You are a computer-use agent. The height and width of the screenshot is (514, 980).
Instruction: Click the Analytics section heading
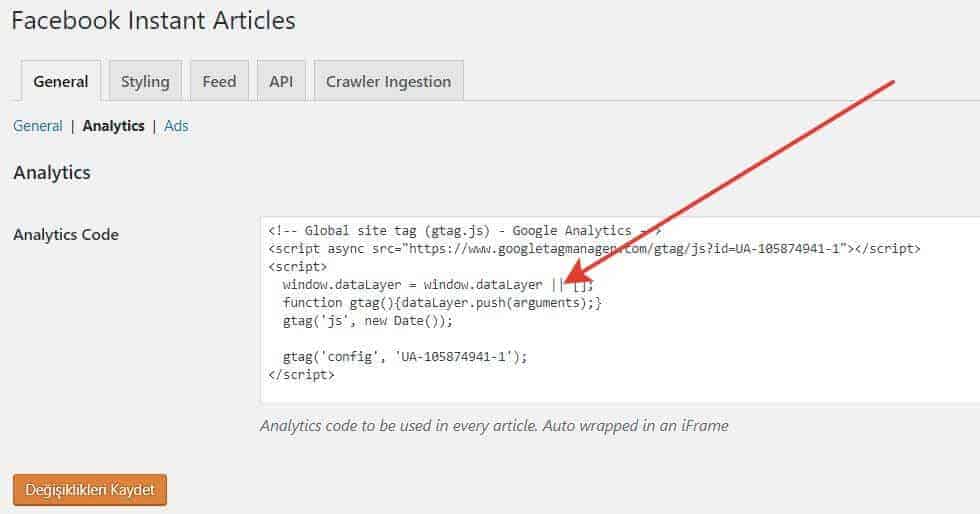(x=52, y=173)
